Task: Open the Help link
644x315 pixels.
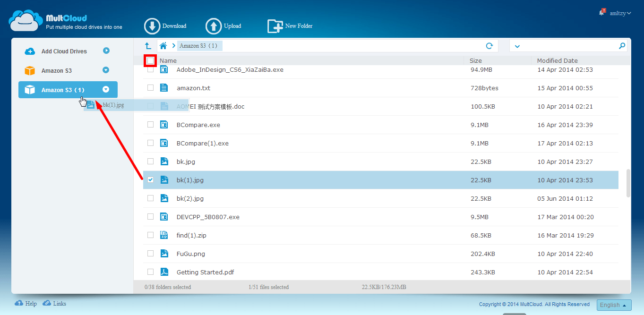Action: click(x=26, y=303)
